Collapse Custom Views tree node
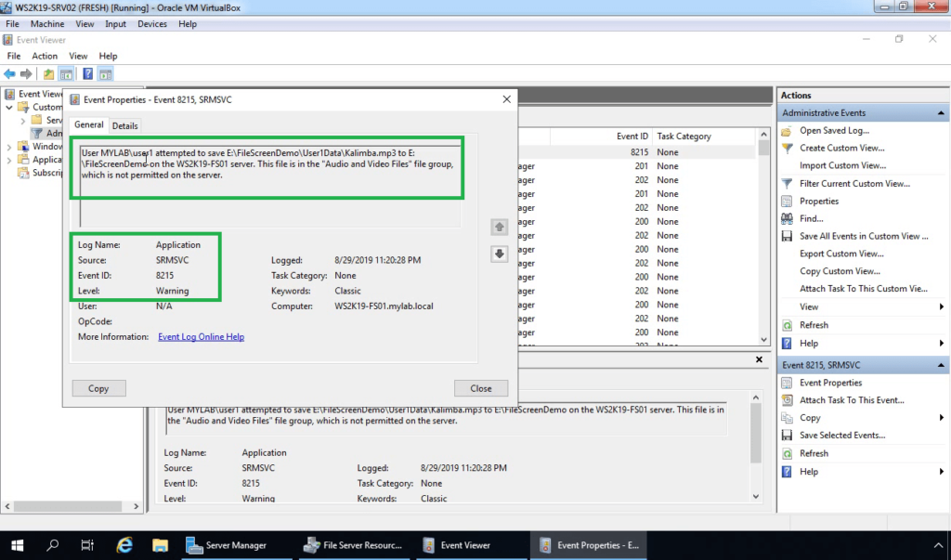 click(x=9, y=108)
